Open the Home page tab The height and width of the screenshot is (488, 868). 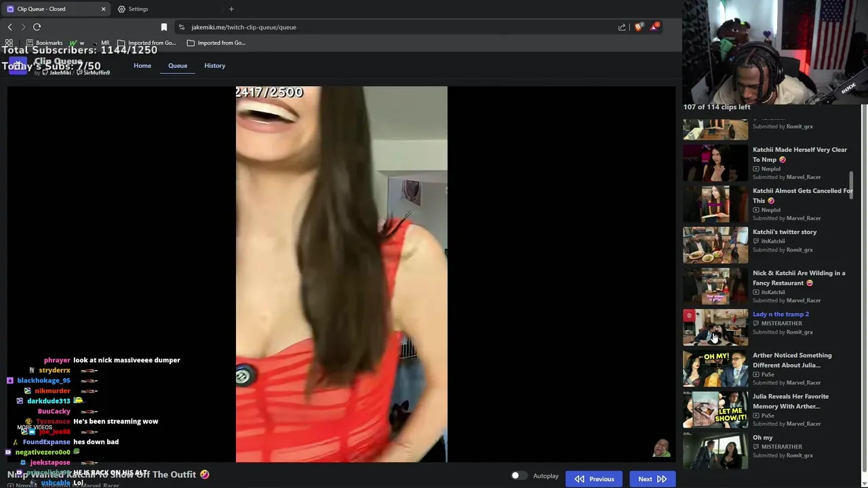tap(142, 66)
